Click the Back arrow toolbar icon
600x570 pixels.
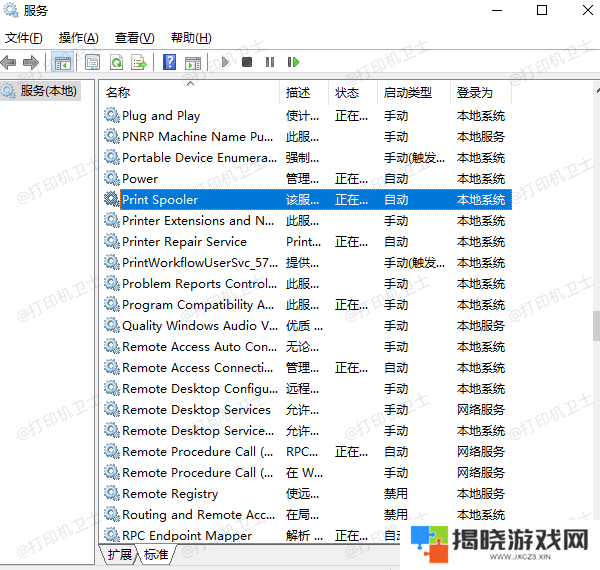tap(8, 62)
